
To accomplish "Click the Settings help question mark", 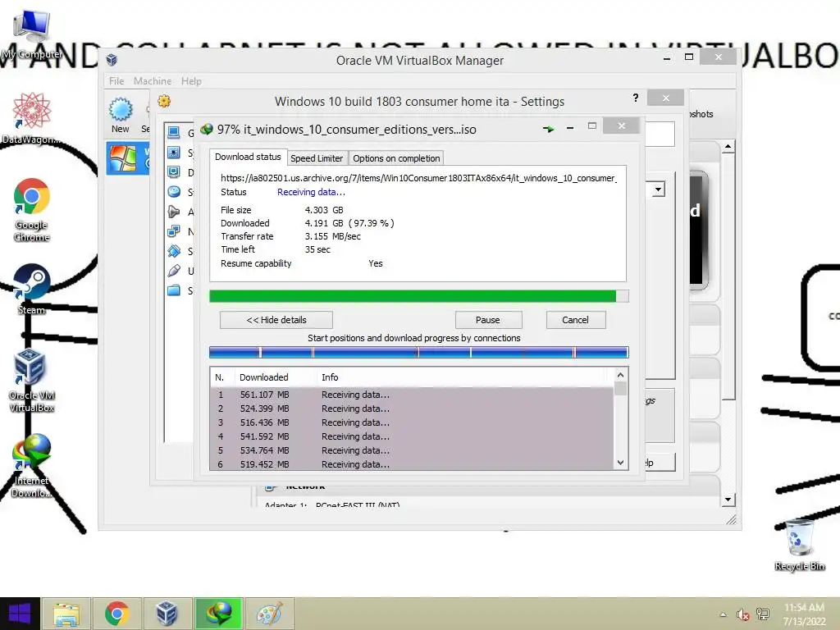I will tap(636, 98).
